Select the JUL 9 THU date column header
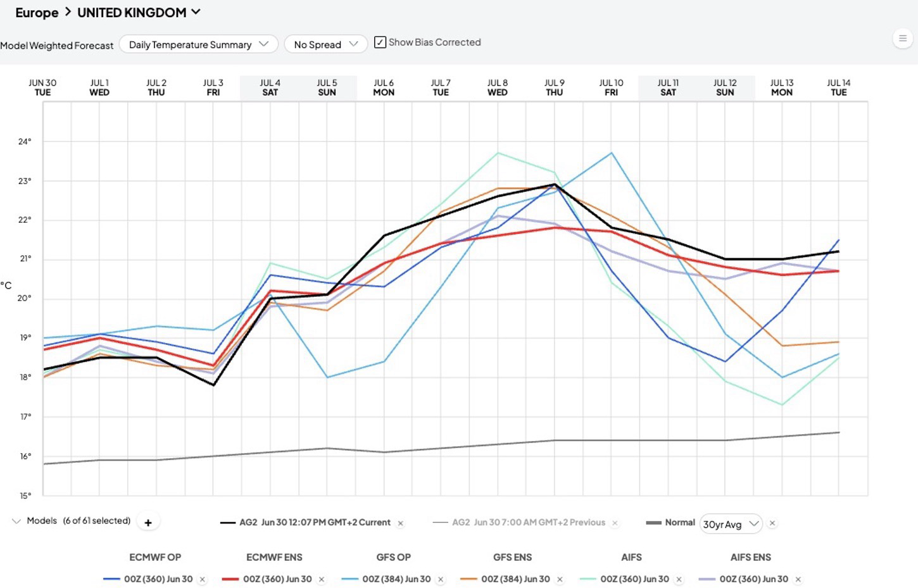This screenshot has height=588, width=918. coord(554,87)
